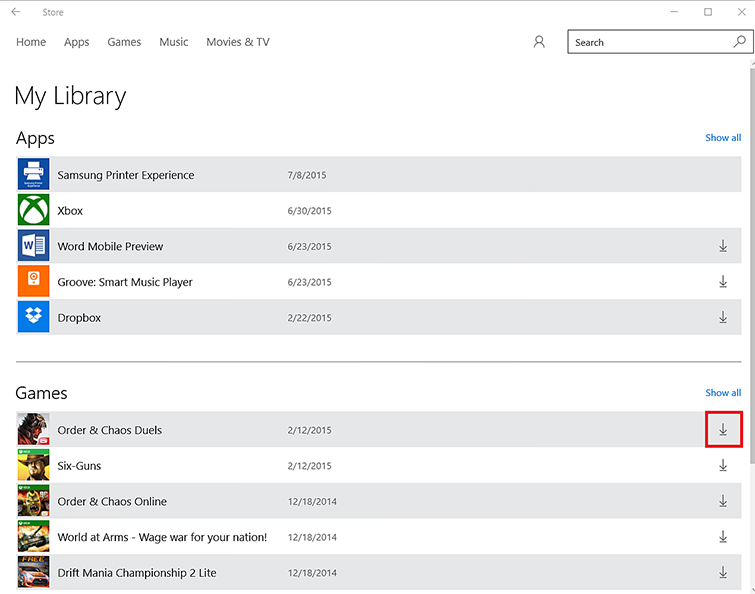This screenshot has width=755, height=594.
Task: Download Word Mobile Preview app
Action: pos(723,246)
